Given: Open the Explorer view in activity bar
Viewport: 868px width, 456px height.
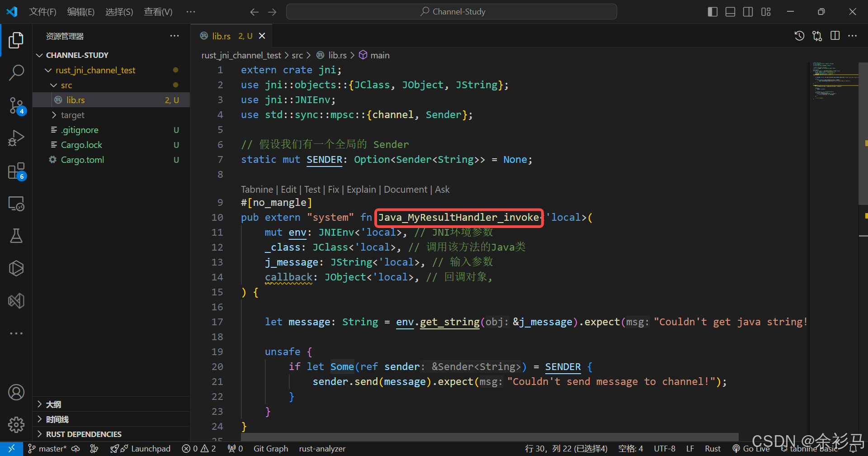Looking at the screenshot, I should click(16, 40).
